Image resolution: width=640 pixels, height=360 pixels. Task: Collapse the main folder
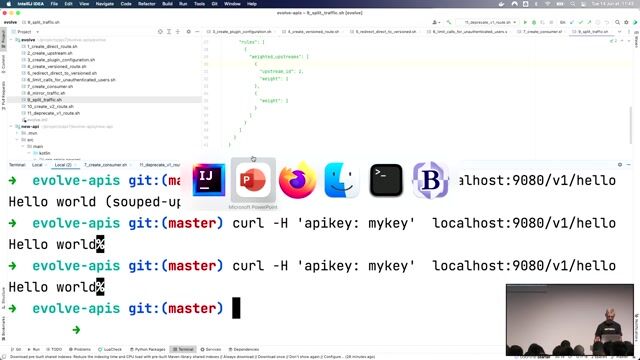pos(23,146)
